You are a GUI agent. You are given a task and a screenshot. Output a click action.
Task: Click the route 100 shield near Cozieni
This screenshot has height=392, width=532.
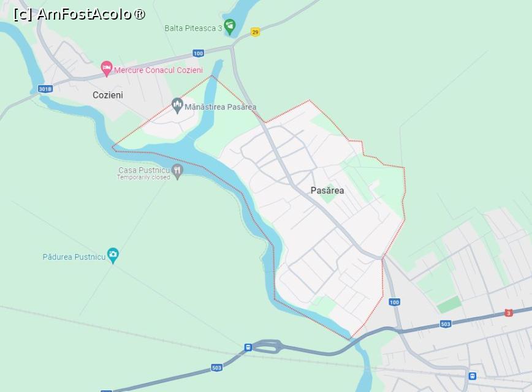[198, 53]
